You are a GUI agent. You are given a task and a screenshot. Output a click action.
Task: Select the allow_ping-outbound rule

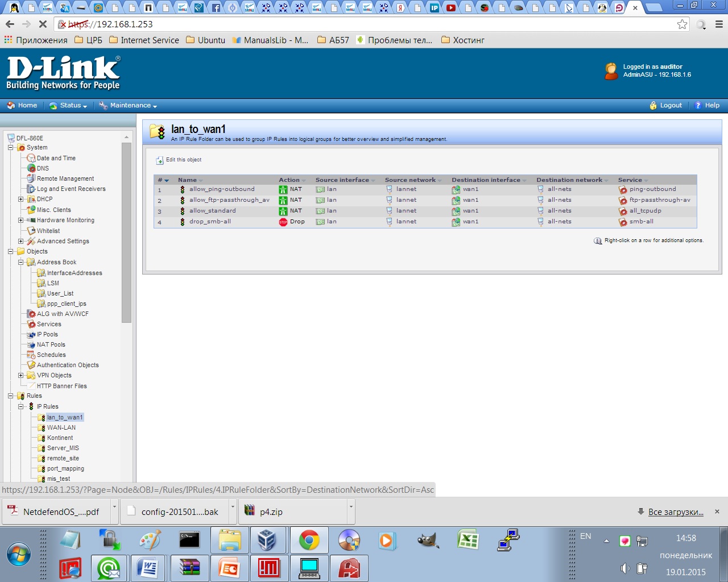pos(222,189)
